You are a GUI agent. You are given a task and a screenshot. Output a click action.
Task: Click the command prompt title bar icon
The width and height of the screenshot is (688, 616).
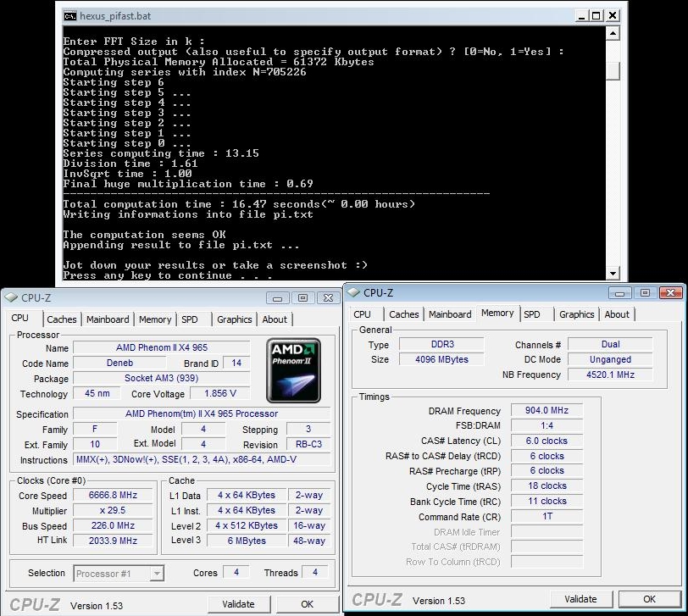(69, 15)
